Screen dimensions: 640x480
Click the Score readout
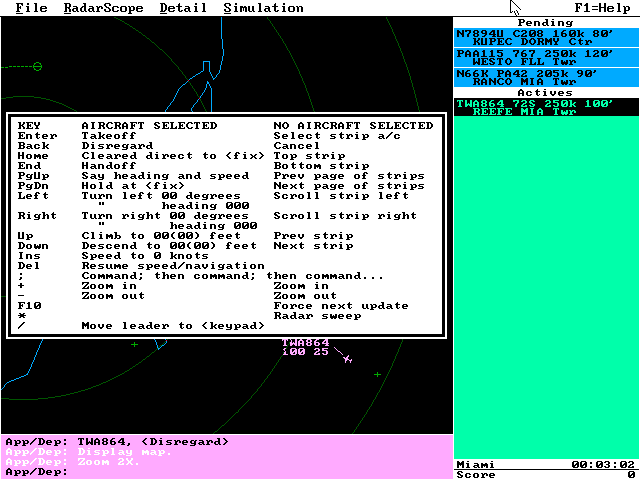[x=546, y=475]
